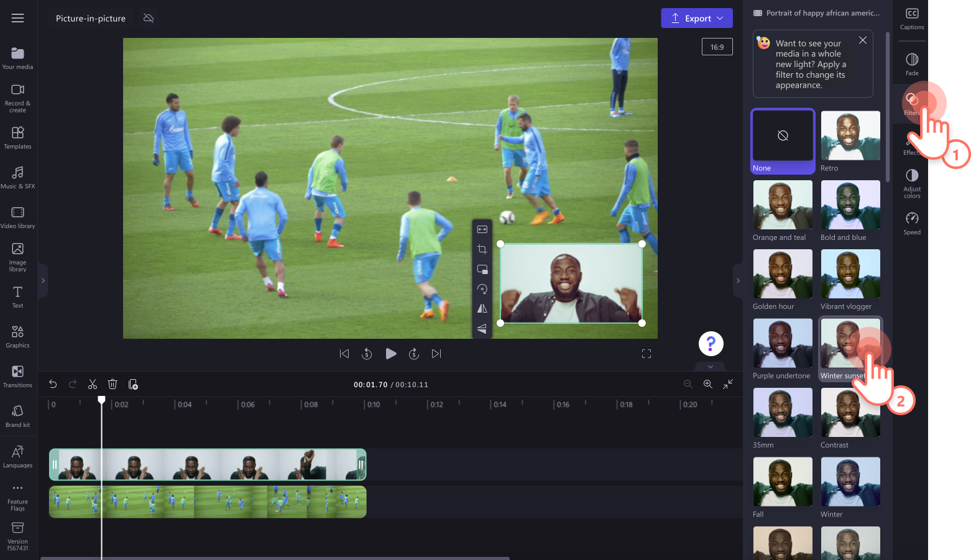
Task: Flip the overlay clip vertically
Action: coord(482,329)
